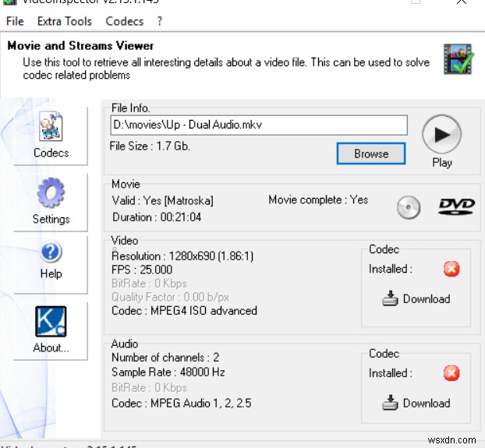This screenshot has width=485, height=448.
Task: Click the DVD logo icon
Action: tap(457, 206)
